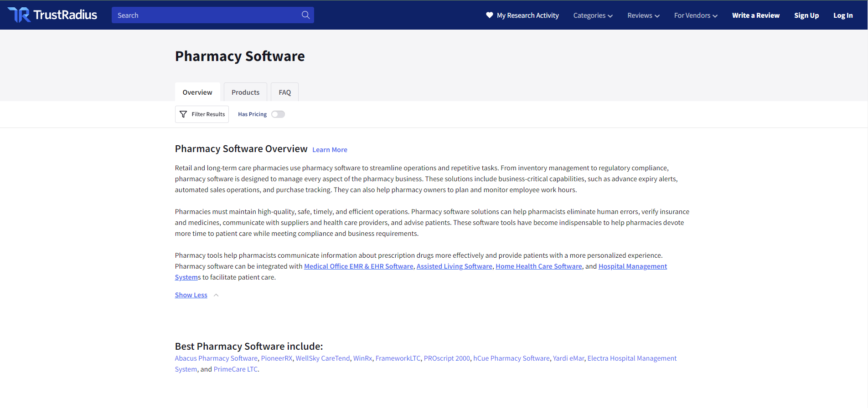Screen dimensions: 868x408
Task: Open Hospital Management Systems link
Action: [x=633, y=266]
